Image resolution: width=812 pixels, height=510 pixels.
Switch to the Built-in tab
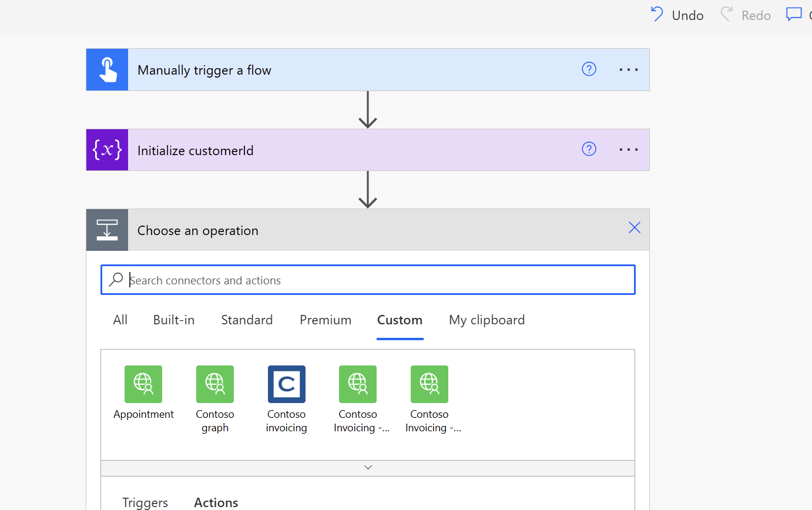pyautogui.click(x=174, y=320)
